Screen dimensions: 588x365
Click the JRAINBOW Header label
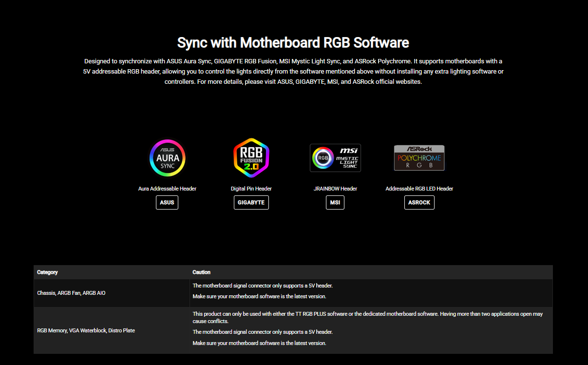tap(335, 189)
